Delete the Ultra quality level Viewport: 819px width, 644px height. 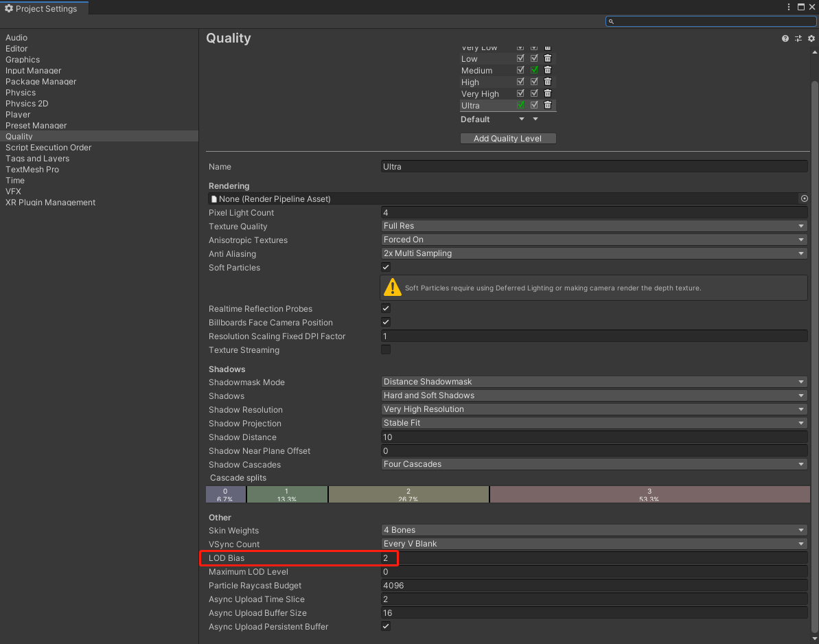click(x=548, y=105)
